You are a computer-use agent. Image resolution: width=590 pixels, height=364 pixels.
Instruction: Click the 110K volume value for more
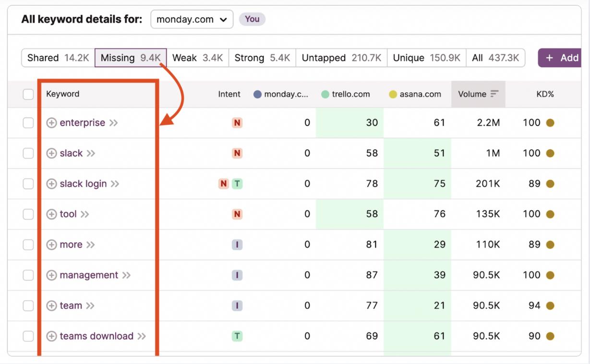[487, 245]
